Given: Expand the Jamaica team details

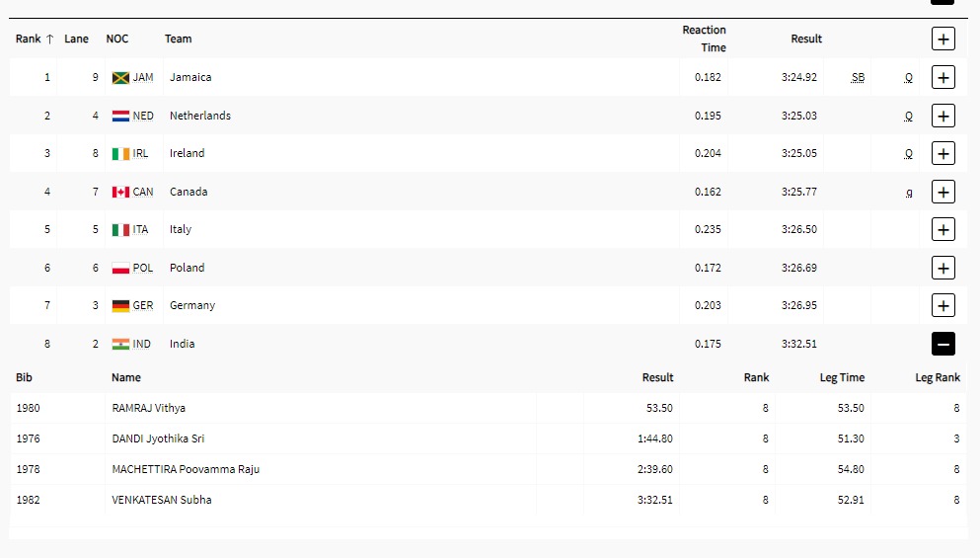Looking at the screenshot, I should (x=942, y=77).
